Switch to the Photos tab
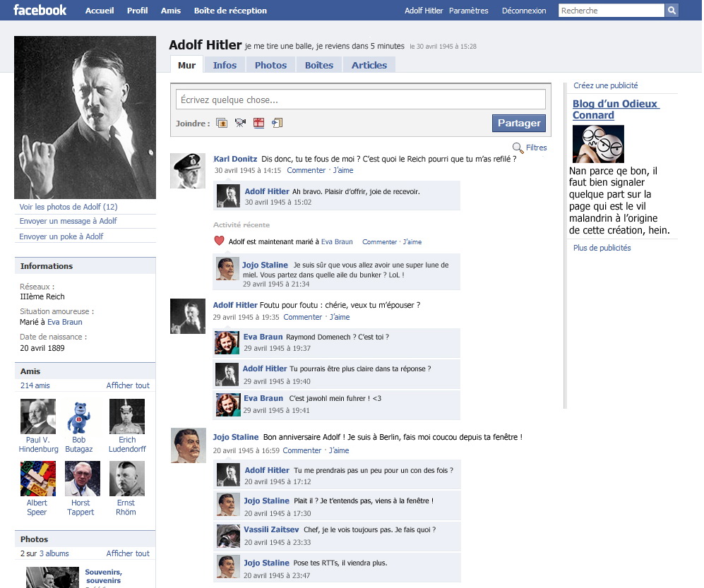 [270, 65]
